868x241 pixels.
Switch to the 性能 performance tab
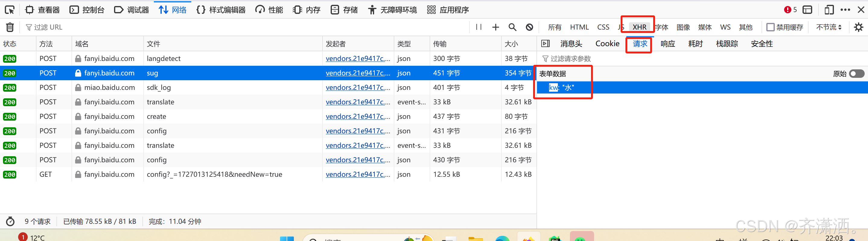(269, 10)
